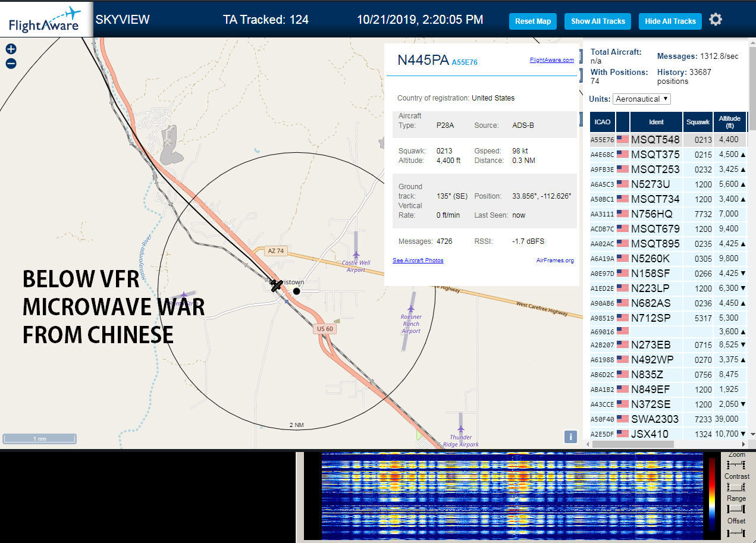Image resolution: width=756 pixels, height=543 pixels.
Task: Open AirFrames.org link
Action: pyautogui.click(x=555, y=260)
